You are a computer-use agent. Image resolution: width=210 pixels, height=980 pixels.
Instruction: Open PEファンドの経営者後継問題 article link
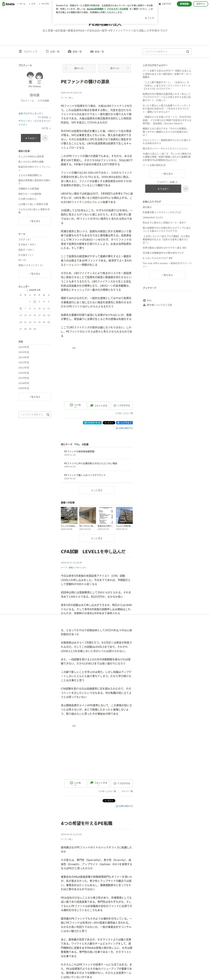[79, 452]
